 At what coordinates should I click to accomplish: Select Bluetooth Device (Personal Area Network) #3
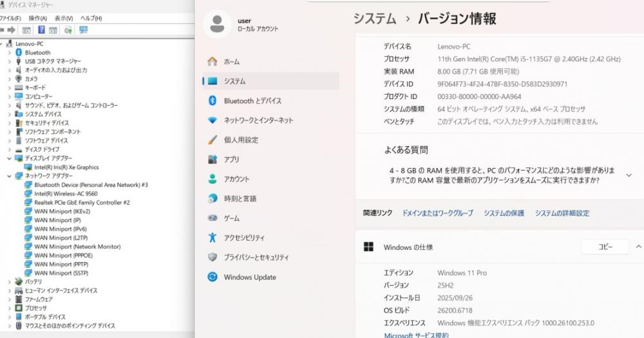[x=91, y=185]
